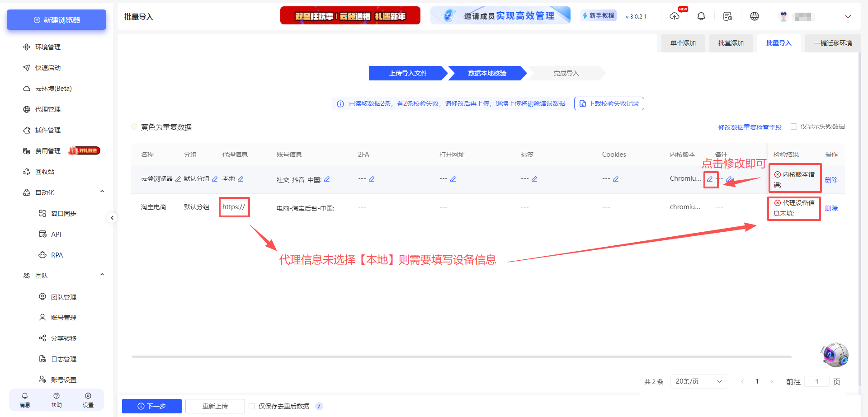打开右上角用户账户下拉菜单
The height and width of the screenshot is (417, 868).
(x=848, y=16)
